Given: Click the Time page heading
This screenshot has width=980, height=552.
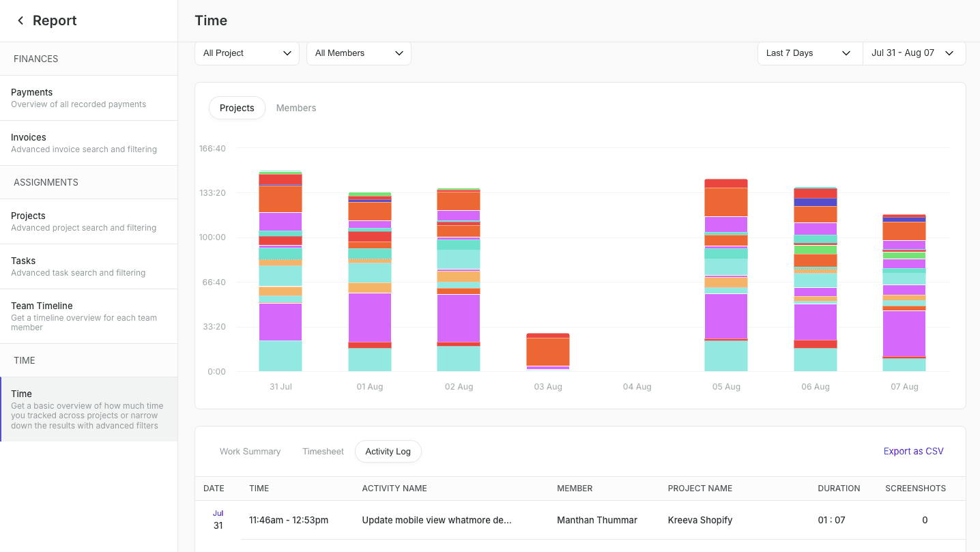Looking at the screenshot, I should pyautogui.click(x=211, y=20).
